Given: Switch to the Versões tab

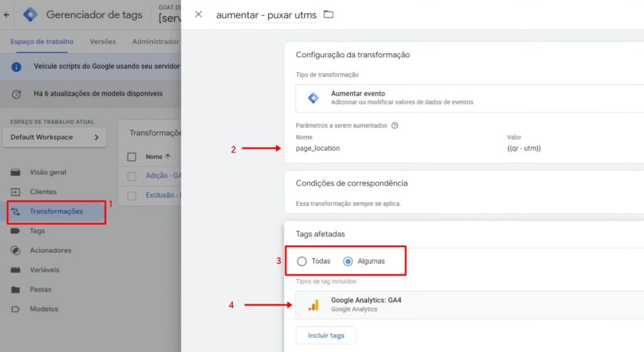Looking at the screenshot, I should [103, 41].
